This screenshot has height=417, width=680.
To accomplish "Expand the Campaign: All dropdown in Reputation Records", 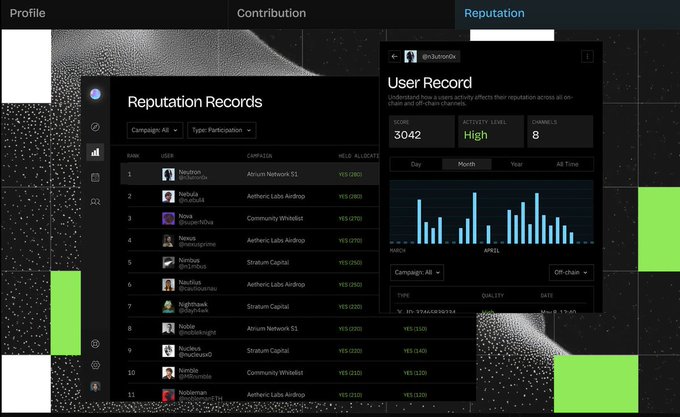I will (x=155, y=130).
